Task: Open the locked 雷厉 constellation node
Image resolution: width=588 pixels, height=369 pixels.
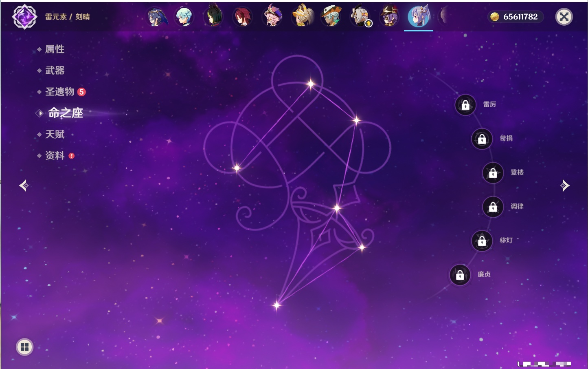Action: [x=465, y=105]
